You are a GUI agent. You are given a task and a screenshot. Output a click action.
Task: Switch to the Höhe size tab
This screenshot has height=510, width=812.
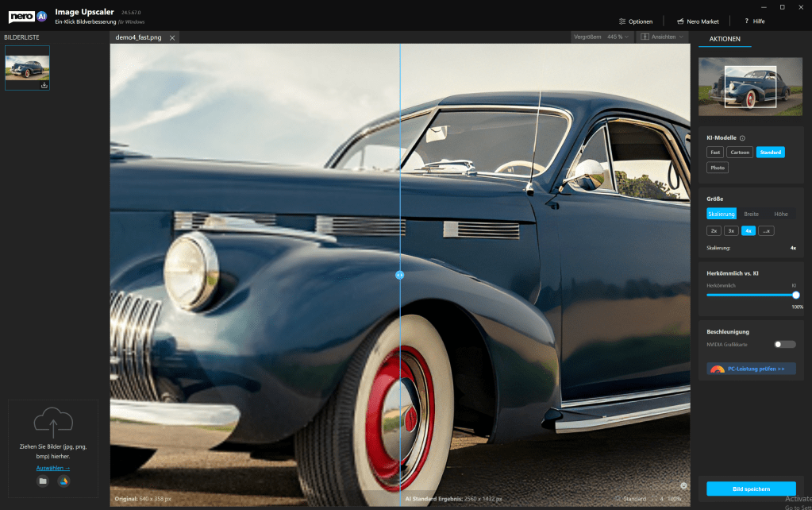(x=781, y=214)
